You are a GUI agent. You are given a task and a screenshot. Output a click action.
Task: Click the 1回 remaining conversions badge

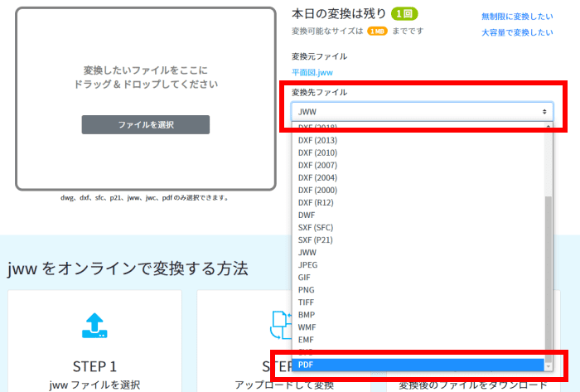404,14
